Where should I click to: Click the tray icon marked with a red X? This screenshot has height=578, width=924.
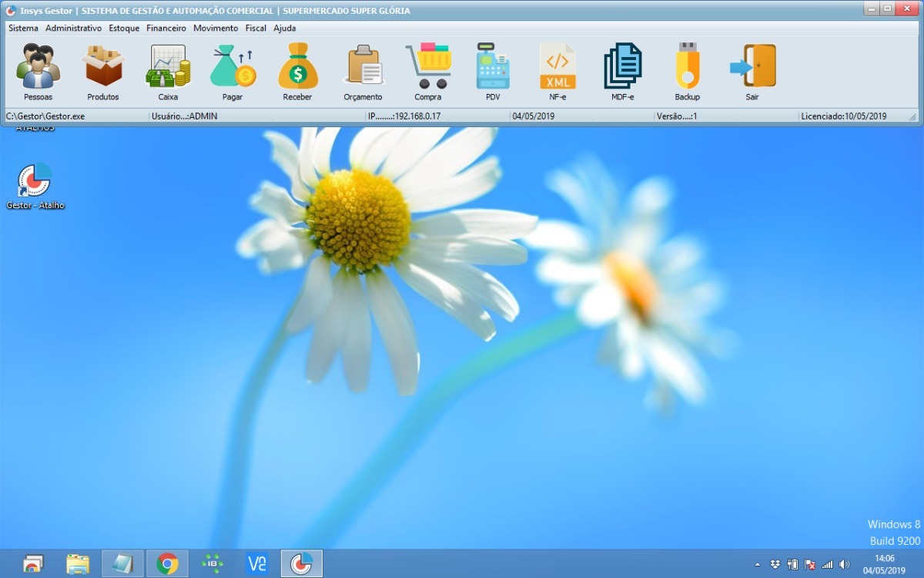[x=810, y=565]
